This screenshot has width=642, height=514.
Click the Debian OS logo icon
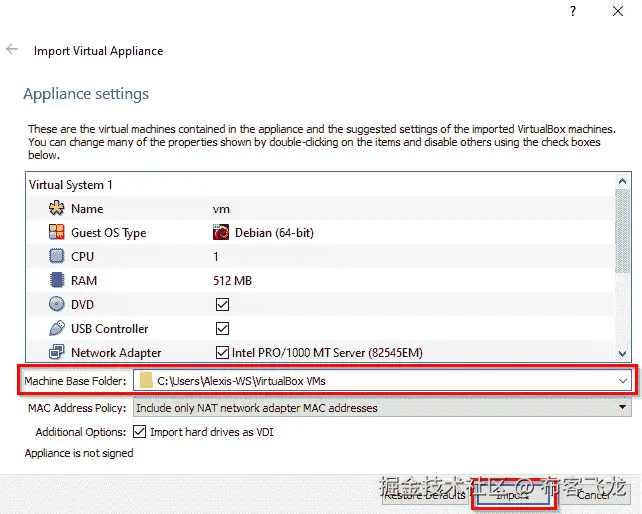pos(221,232)
